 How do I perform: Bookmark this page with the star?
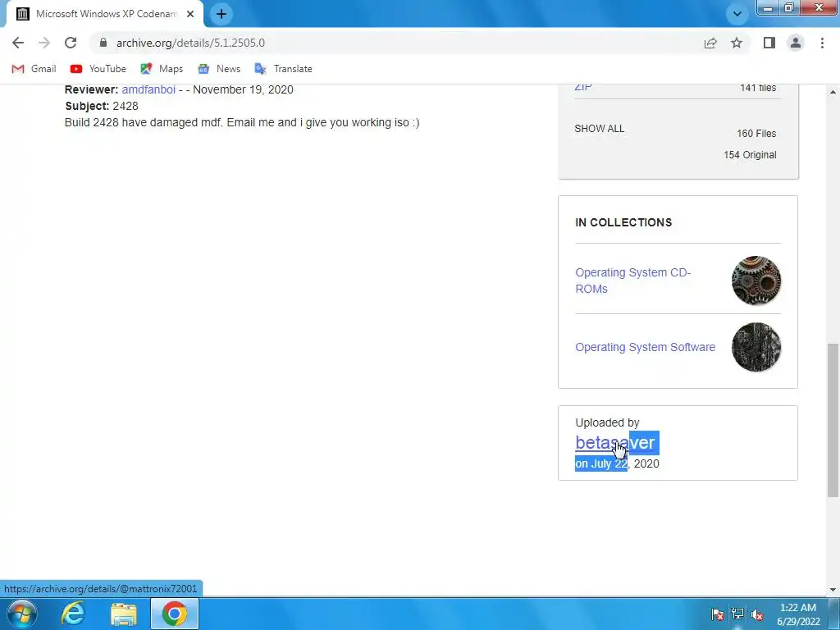737,43
